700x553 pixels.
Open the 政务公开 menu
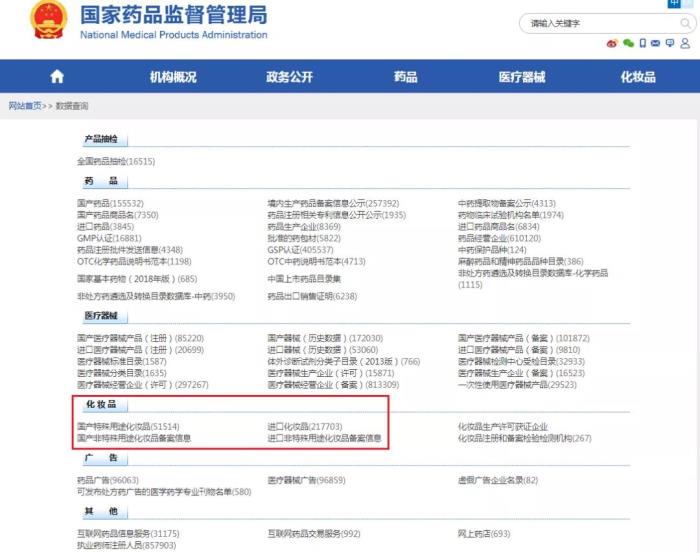click(x=289, y=77)
